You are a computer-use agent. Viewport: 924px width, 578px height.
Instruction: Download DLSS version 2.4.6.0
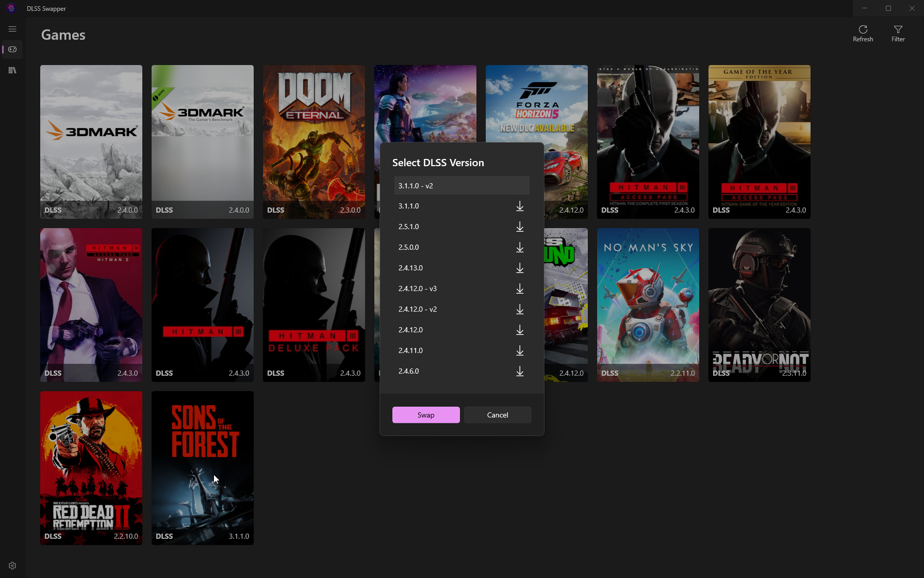[520, 372]
